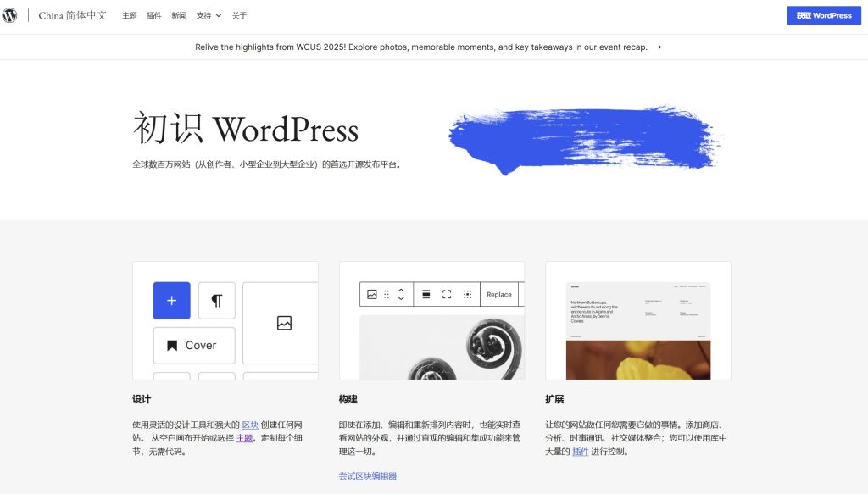The image size is (868, 494).
Task: Click the arrow after the WCUS 2025 banner
Action: (x=660, y=47)
